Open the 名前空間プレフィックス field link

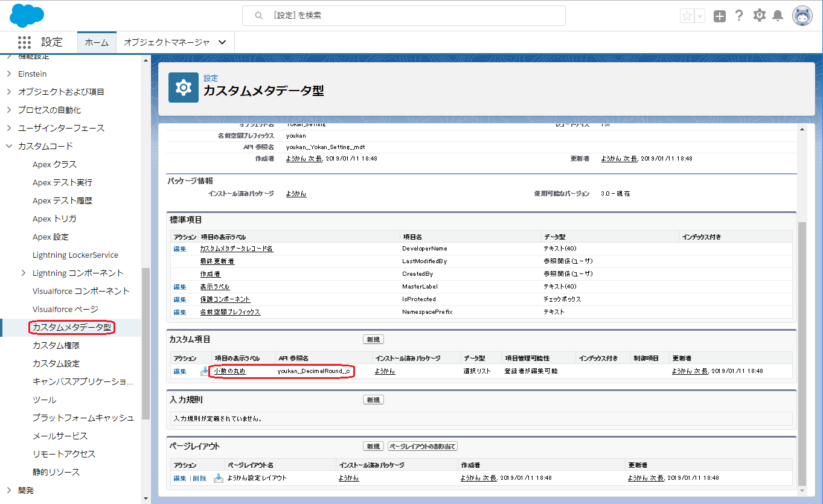tap(230, 312)
